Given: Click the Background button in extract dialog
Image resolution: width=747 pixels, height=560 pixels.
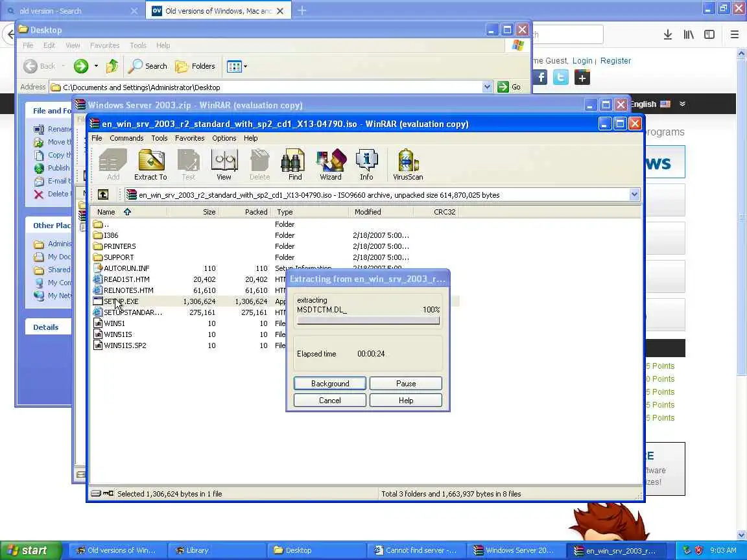Looking at the screenshot, I should (x=329, y=383).
